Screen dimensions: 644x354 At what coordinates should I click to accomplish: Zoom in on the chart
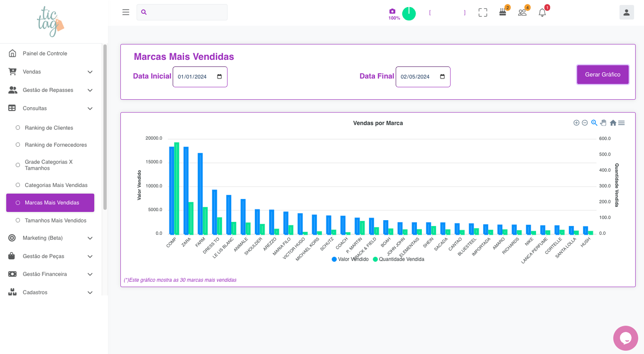click(x=576, y=123)
